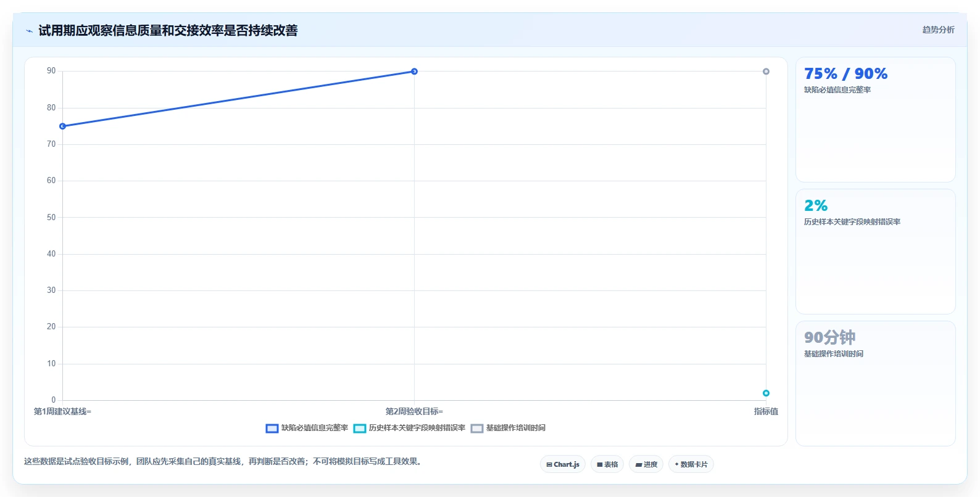Open the 90分钟 training time card

[875, 384]
